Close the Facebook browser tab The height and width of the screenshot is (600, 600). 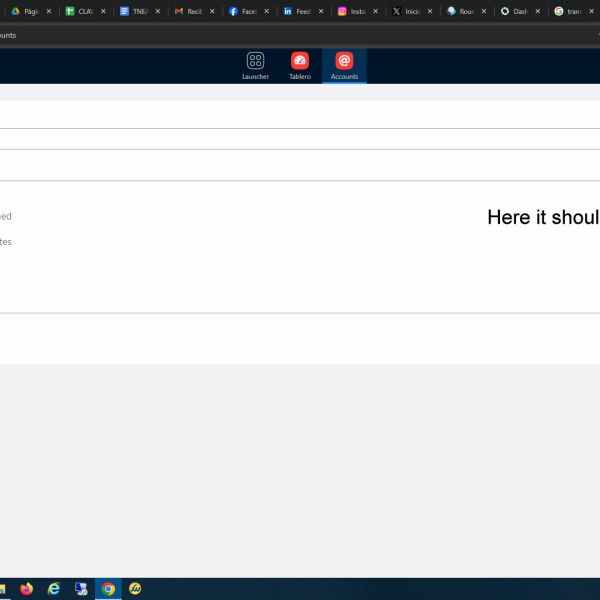pos(267,11)
